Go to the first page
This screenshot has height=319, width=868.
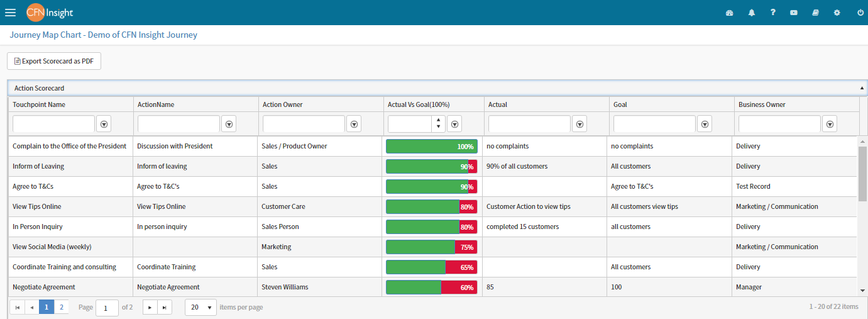(x=17, y=307)
